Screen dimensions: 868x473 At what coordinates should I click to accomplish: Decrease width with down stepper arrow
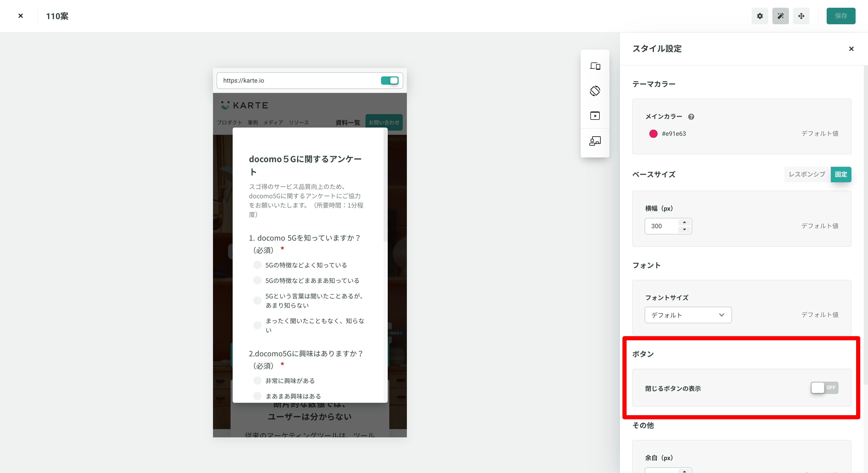(684, 230)
